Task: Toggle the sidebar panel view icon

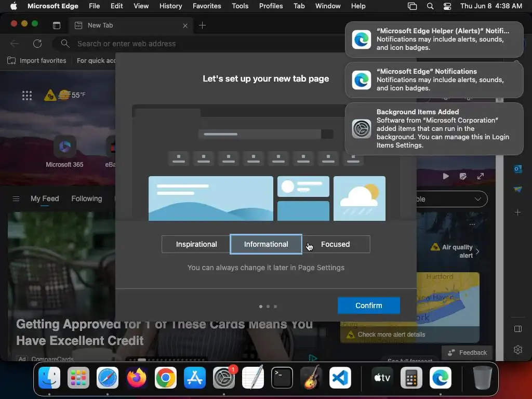Action: point(518,329)
